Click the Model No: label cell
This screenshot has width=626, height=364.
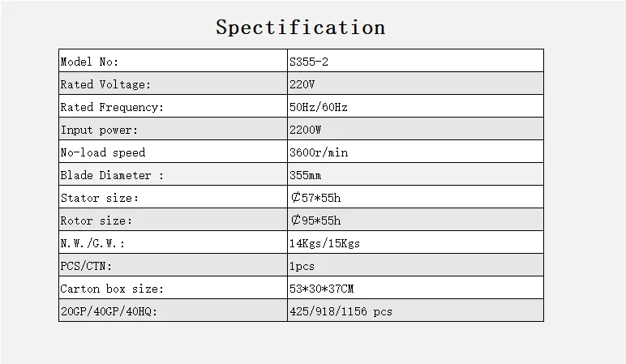coord(89,62)
